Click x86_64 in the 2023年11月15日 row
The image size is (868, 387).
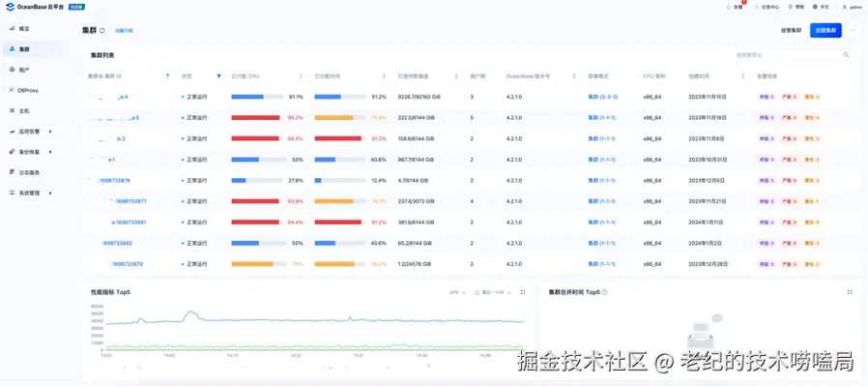tap(652, 97)
